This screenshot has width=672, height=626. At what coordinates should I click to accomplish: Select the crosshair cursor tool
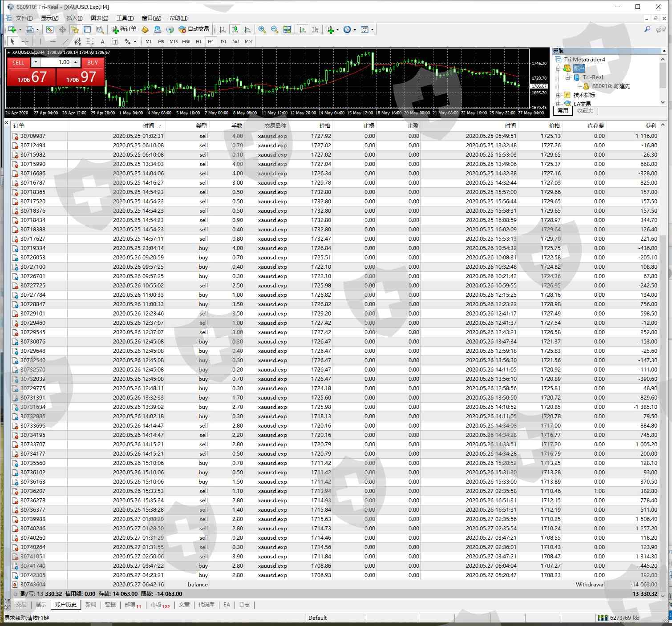(25, 41)
